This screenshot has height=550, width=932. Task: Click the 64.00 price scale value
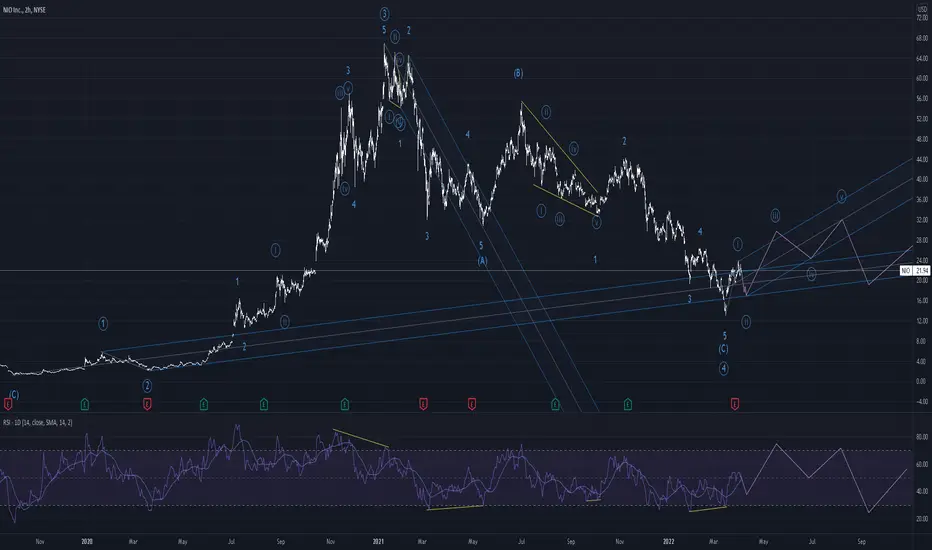922,58
